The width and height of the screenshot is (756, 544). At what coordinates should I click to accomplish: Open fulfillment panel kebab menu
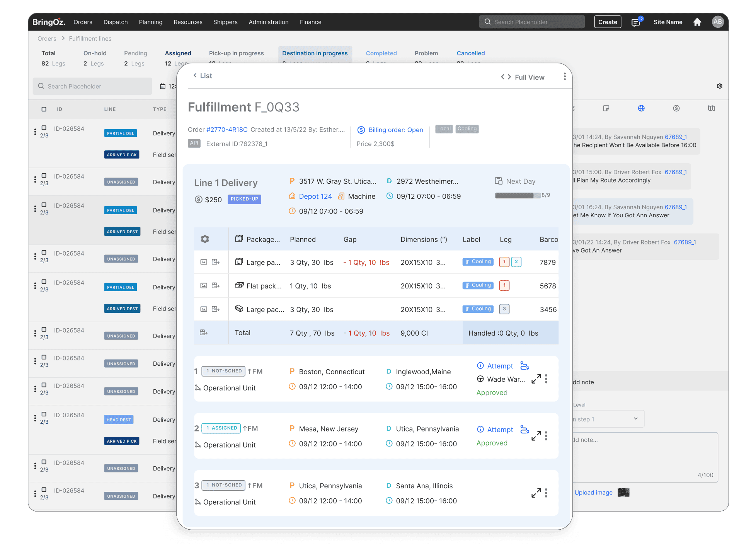[x=565, y=77]
